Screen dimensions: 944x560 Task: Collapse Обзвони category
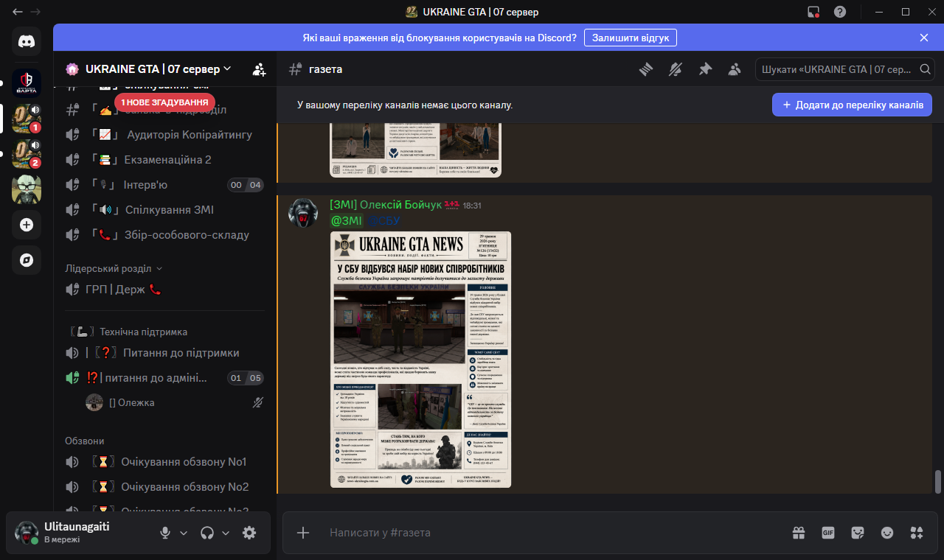[x=85, y=441]
